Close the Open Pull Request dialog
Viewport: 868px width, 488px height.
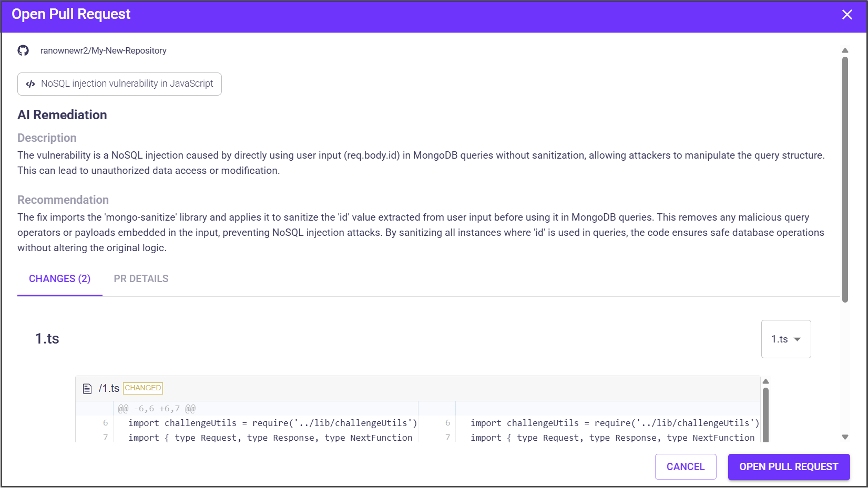pyautogui.click(x=846, y=15)
